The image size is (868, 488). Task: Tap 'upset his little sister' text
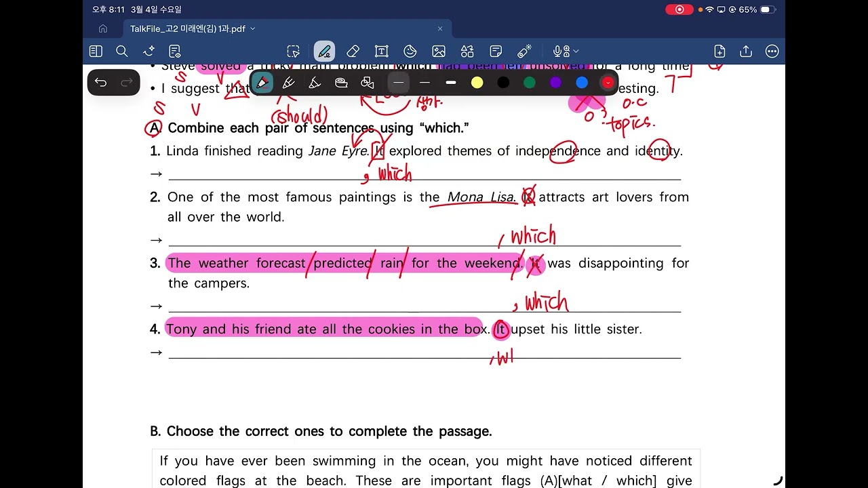(x=576, y=329)
